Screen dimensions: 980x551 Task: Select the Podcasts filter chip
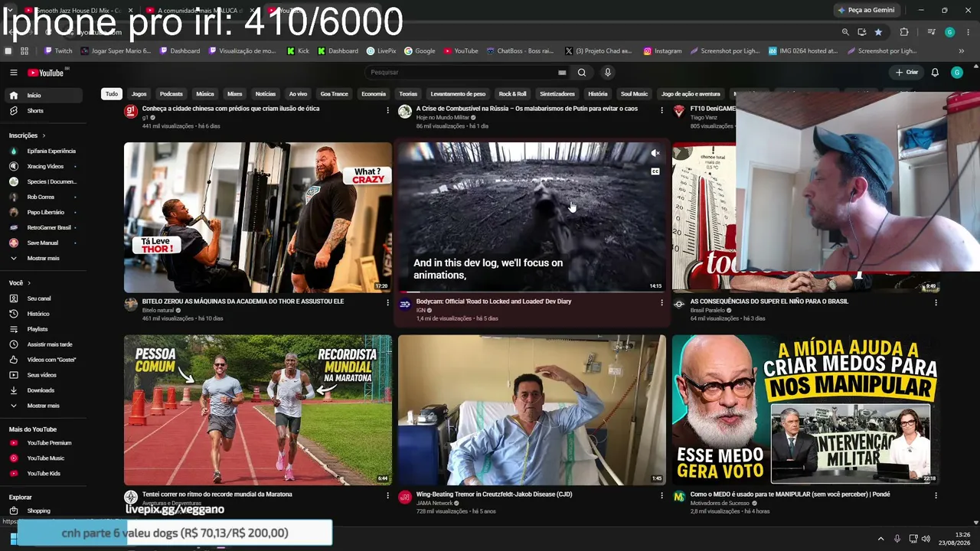[x=171, y=94]
